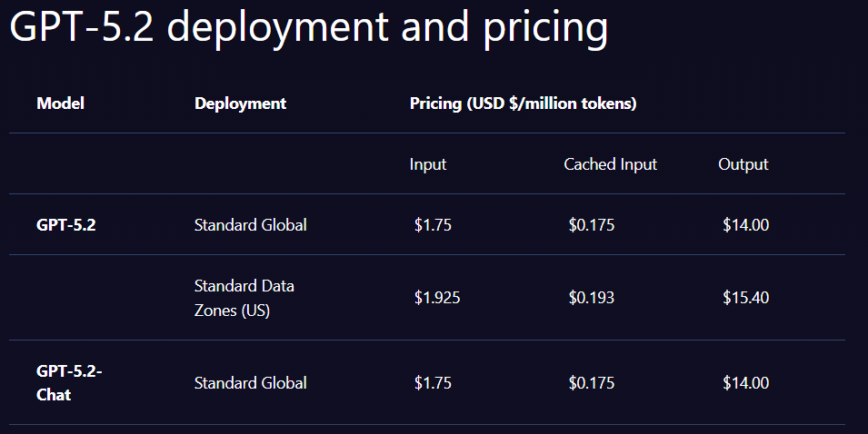Click Standard Global in the GPT-5.2-Chat row
This screenshot has height=434, width=868.
250,383
